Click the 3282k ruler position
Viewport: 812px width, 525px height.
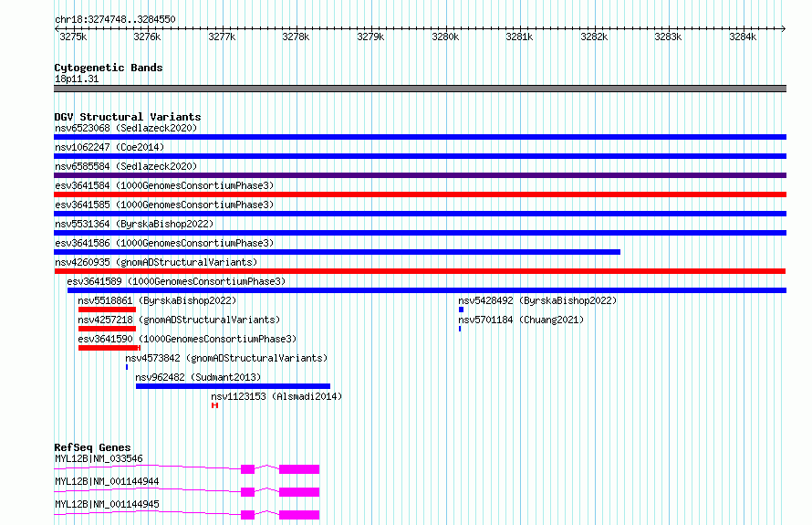pyautogui.click(x=594, y=37)
